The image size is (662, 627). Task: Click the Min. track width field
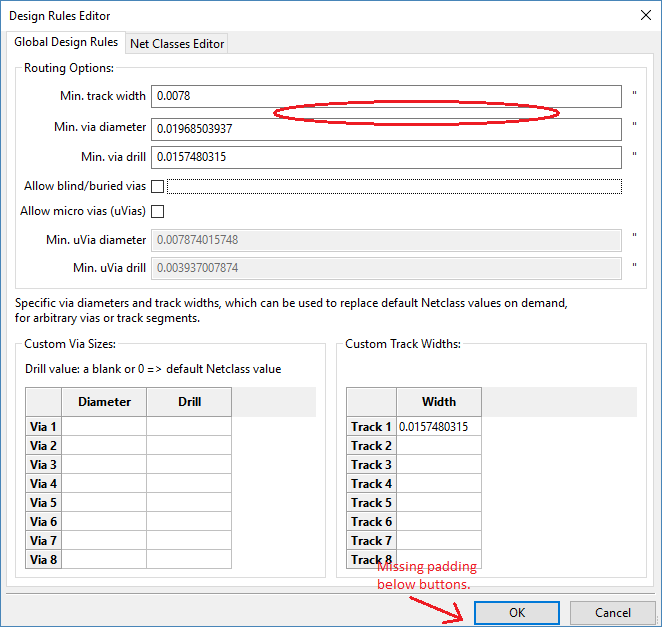pos(386,96)
